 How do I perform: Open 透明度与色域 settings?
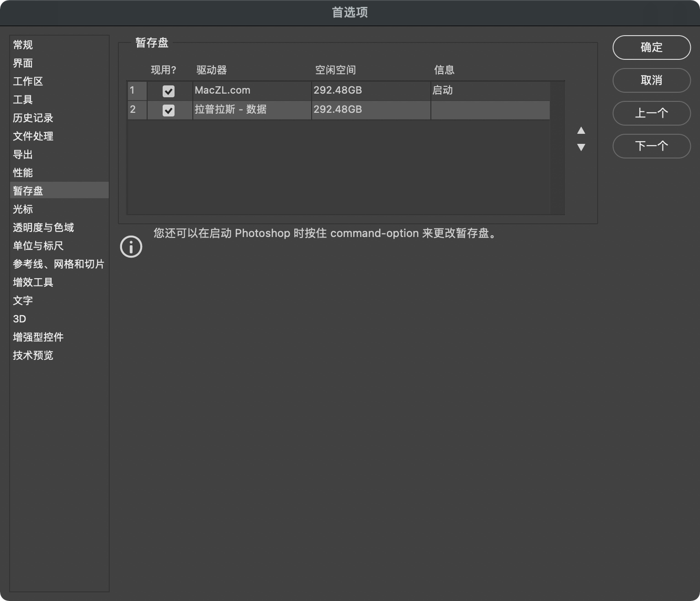point(43,227)
